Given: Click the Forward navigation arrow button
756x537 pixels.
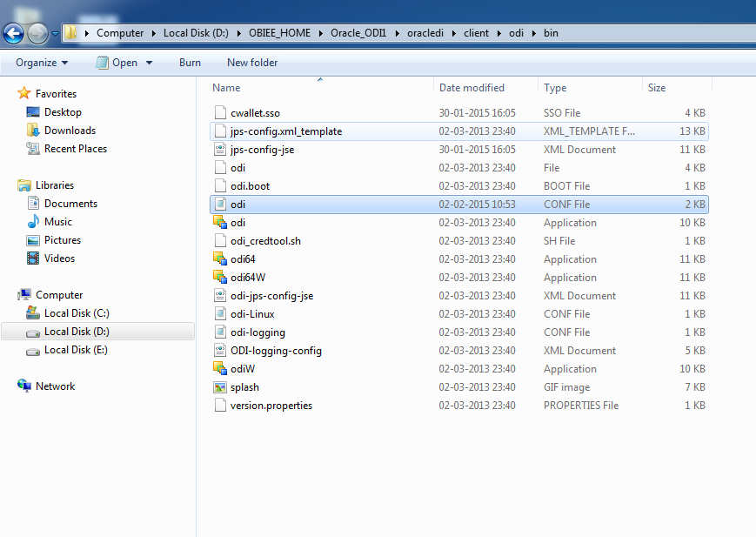Looking at the screenshot, I should pyautogui.click(x=37, y=33).
